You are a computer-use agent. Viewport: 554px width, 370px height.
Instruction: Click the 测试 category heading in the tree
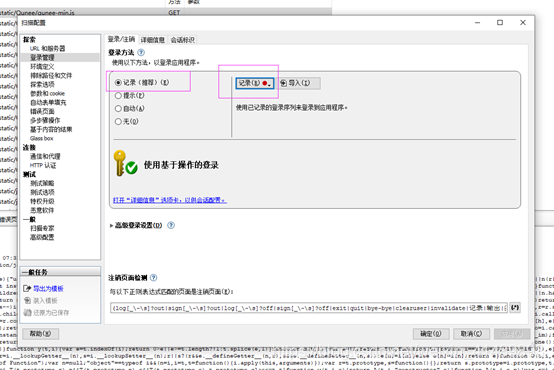[x=29, y=174]
